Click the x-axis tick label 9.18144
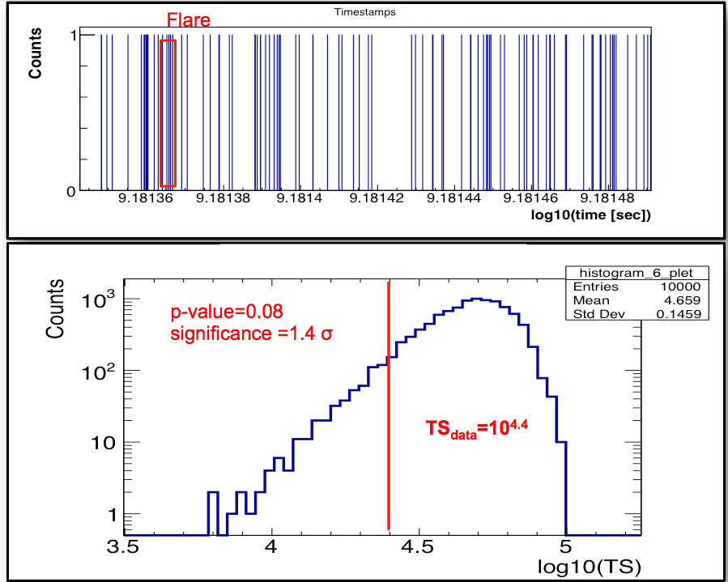This screenshot has width=728, height=582. pyautogui.click(x=453, y=198)
